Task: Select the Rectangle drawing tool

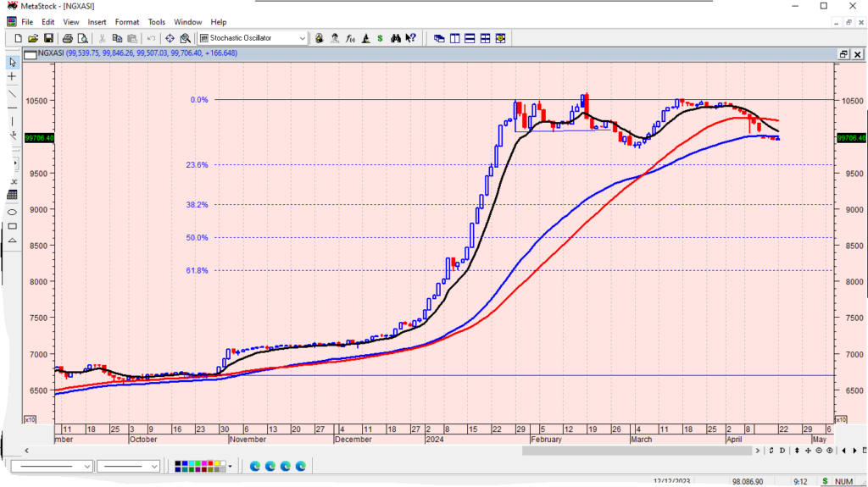Action: [12, 226]
